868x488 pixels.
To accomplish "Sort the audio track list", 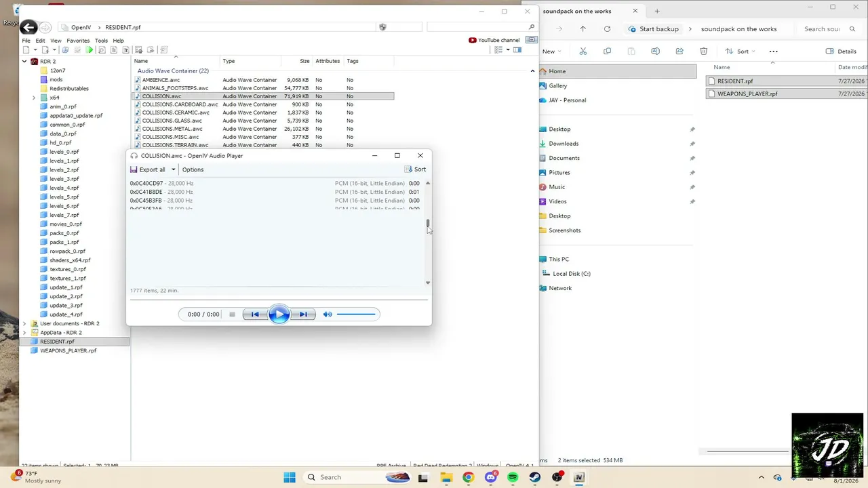I will 416,169.
